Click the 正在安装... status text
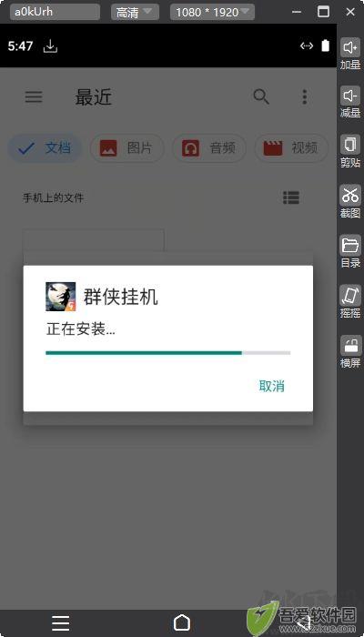364x637 pixels. (80, 329)
